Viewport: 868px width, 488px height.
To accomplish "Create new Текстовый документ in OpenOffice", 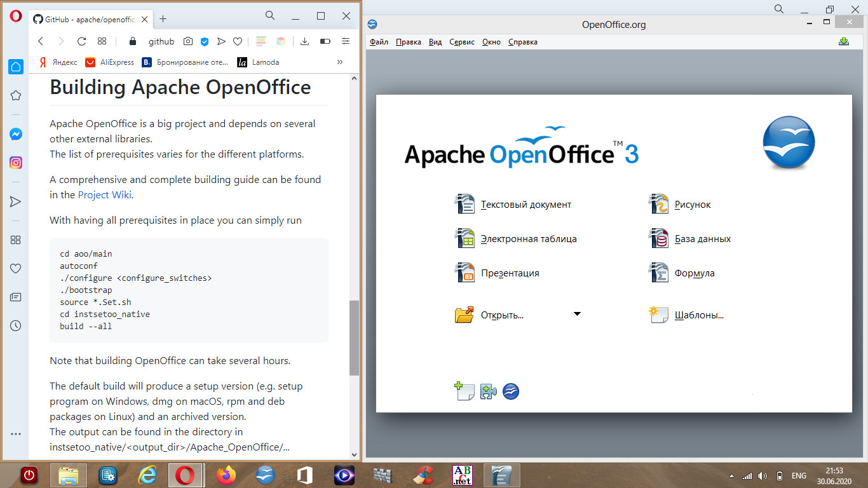I will (513, 205).
